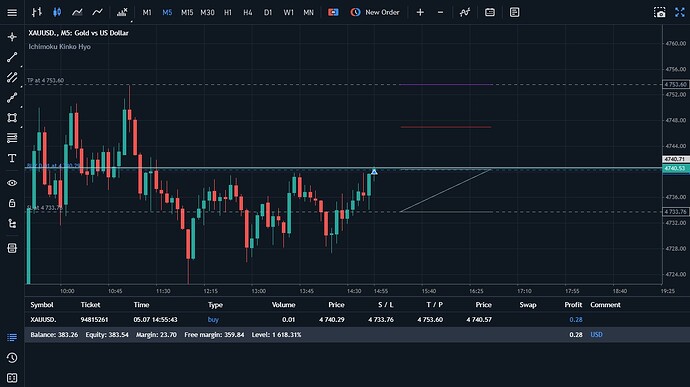
Task: Click the USD currency label
Action: 596,335
